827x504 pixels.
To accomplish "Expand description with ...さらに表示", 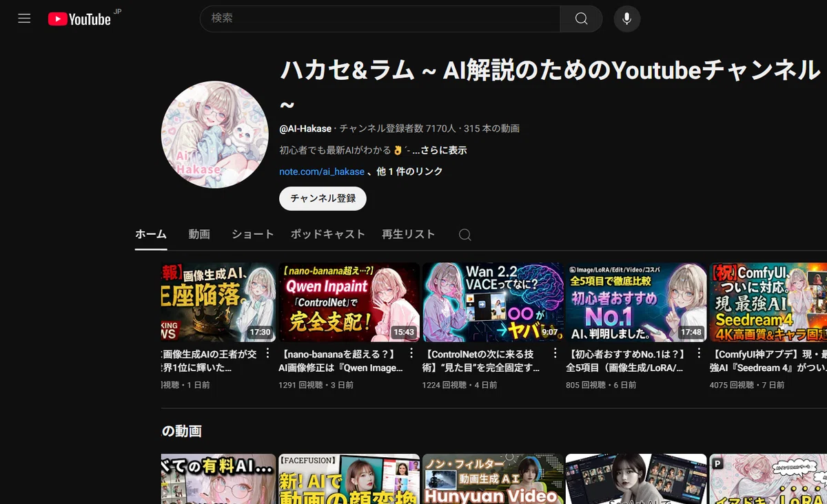I will pos(440,150).
